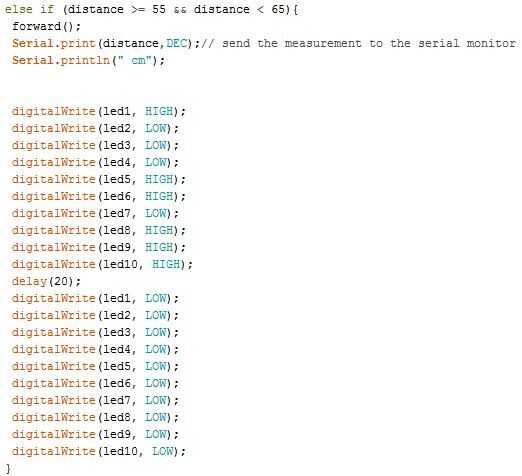The image size is (522, 476).
Task: Click LOW on the first led2 line
Action: click(156, 128)
